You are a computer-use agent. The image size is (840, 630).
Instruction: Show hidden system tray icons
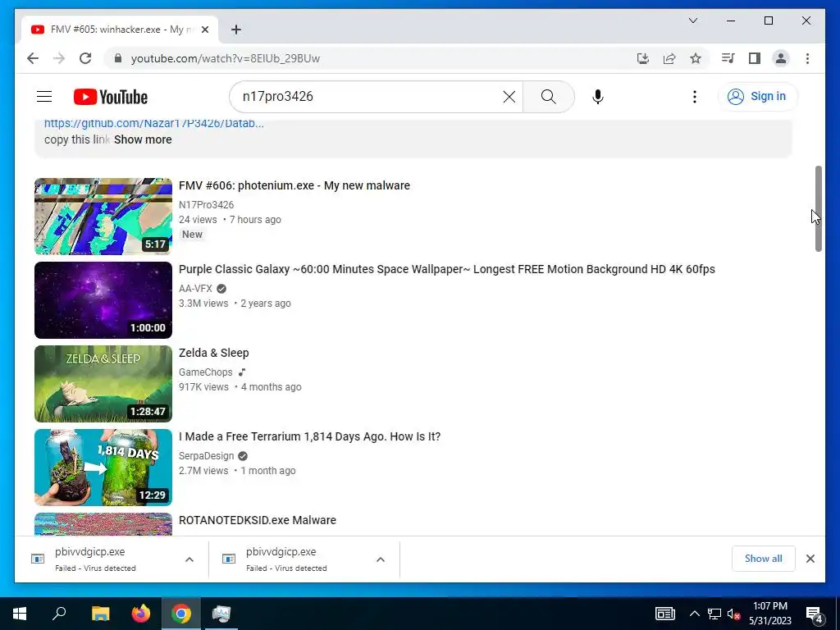(694, 614)
